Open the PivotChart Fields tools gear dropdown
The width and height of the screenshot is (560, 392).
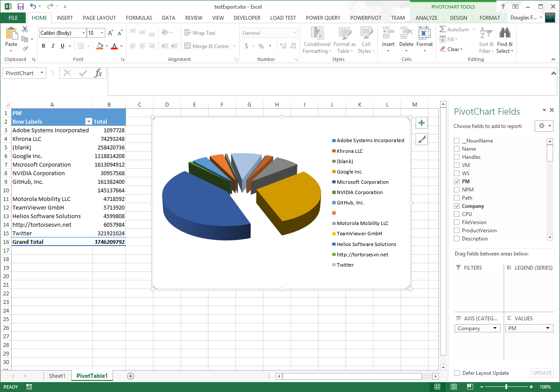(x=544, y=126)
